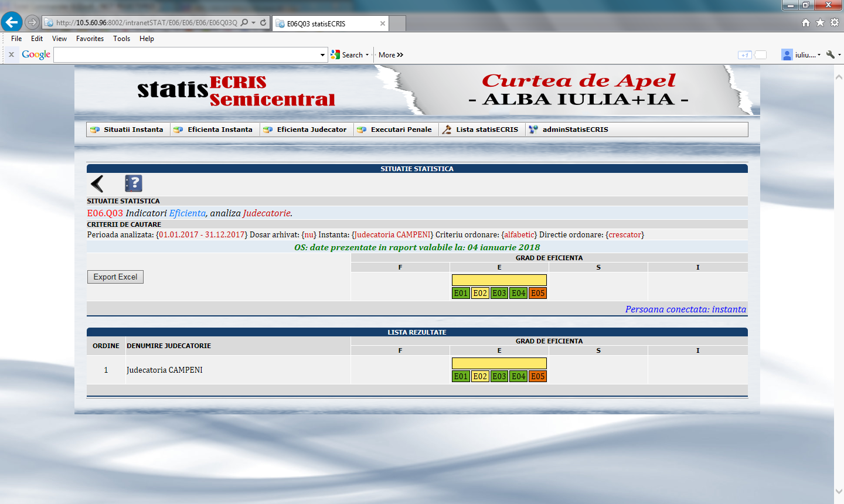Open the Tools menu

point(121,39)
